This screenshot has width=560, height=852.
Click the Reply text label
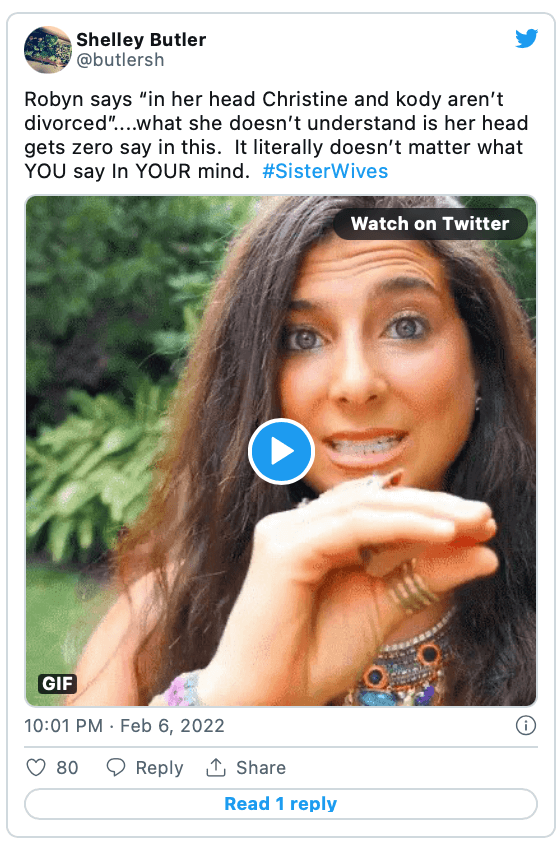159,768
